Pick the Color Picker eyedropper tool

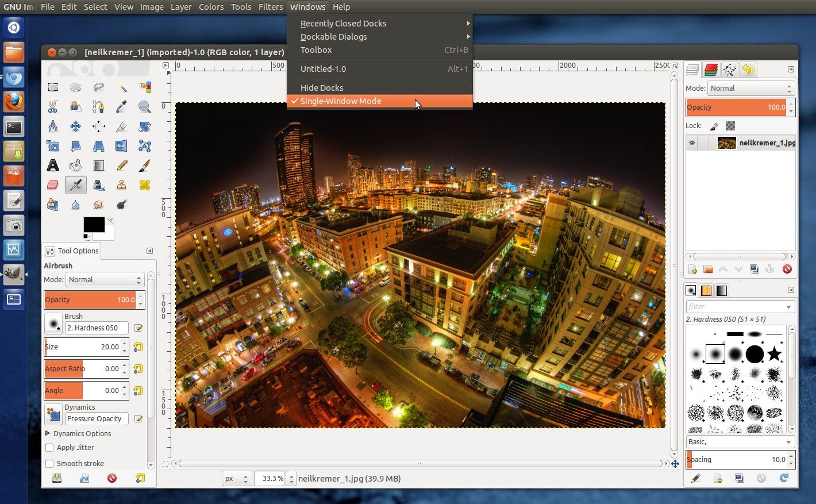[x=121, y=107]
